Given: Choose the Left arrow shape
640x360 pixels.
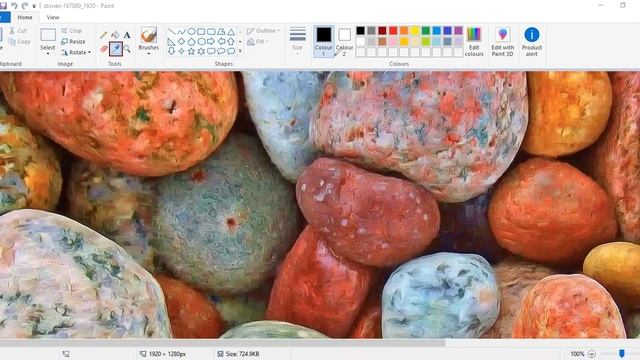Looking at the screenshot, I should point(221,42).
